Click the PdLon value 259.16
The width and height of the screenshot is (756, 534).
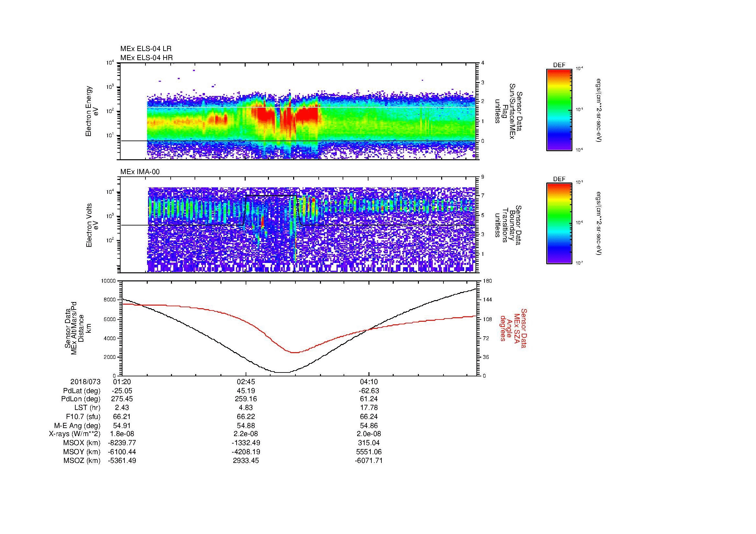tap(246, 399)
